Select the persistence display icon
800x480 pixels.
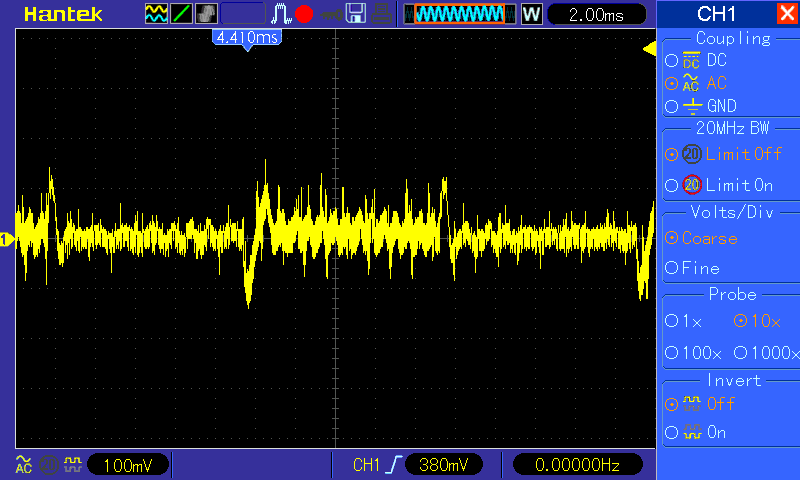pyautogui.click(x=207, y=14)
